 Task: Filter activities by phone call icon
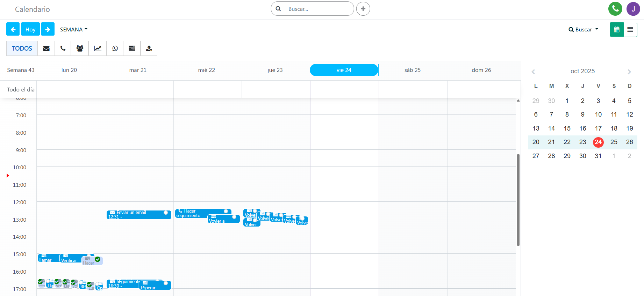pos(63,49)
